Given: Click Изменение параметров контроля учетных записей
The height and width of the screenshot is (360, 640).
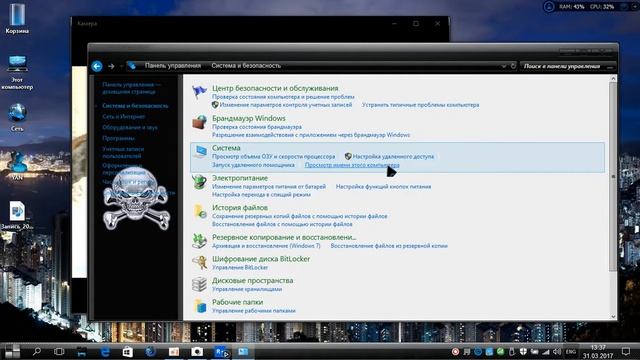Looking at the screenshot, I should 286,105.
